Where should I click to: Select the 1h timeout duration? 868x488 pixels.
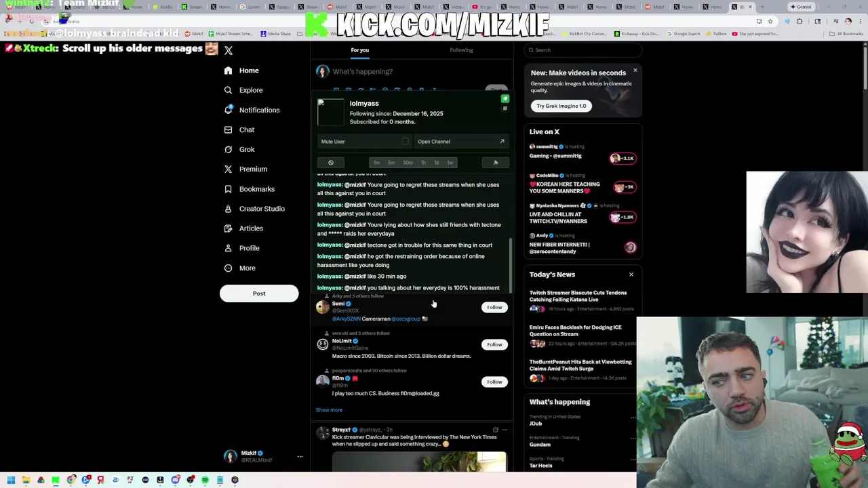point(423,163)
